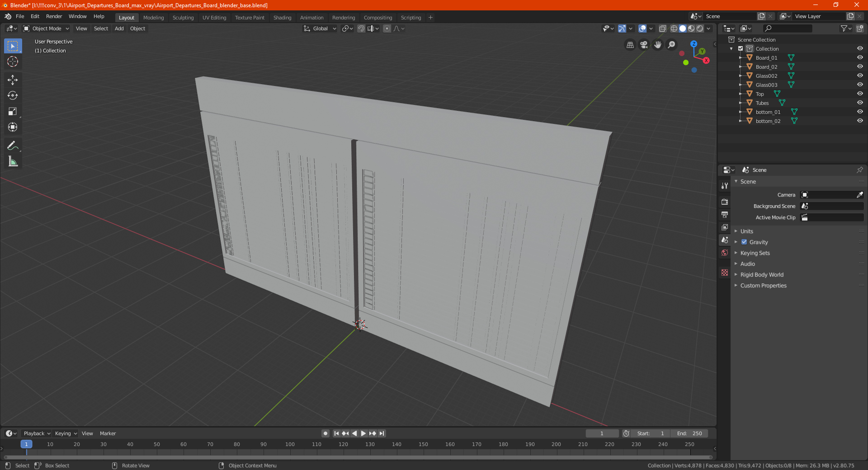This screenshot has width=868, height=470.
Task: Click the blue frame 1 playhead marker
Action: (x=26, y=444)
